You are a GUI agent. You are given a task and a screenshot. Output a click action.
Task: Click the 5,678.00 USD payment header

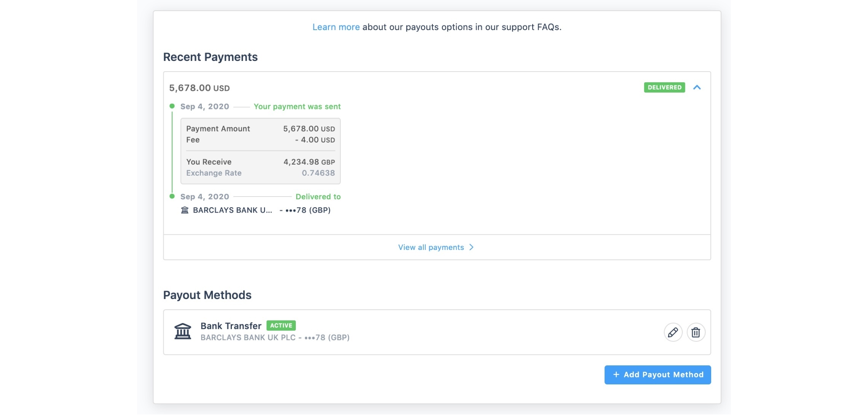tap(199, 88)
